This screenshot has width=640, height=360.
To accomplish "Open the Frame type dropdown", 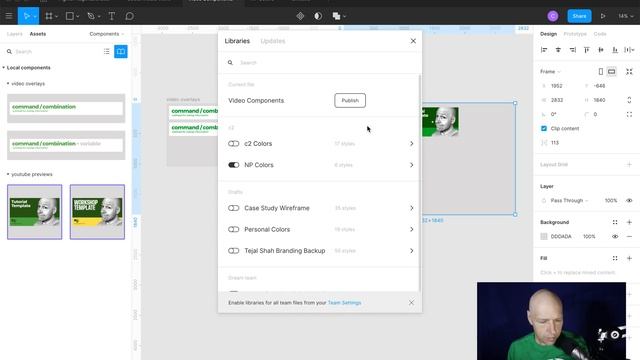I will (550, 72).
